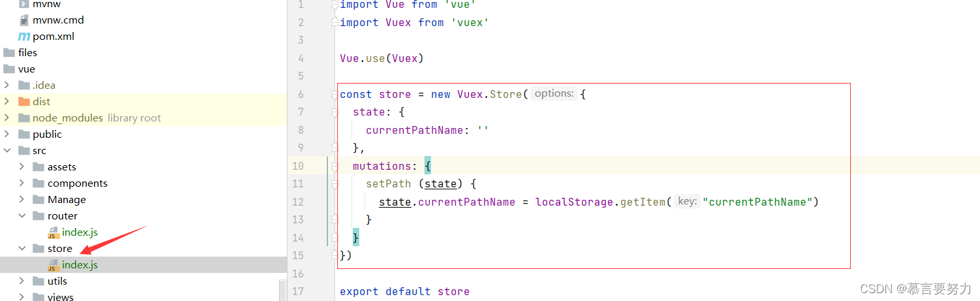
Task: Click the project tree vertical scrollbar
Action: [x=282, y=291]
